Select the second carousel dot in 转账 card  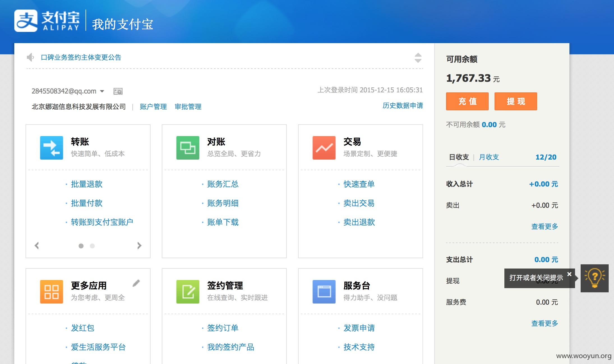tap(92, 246)
